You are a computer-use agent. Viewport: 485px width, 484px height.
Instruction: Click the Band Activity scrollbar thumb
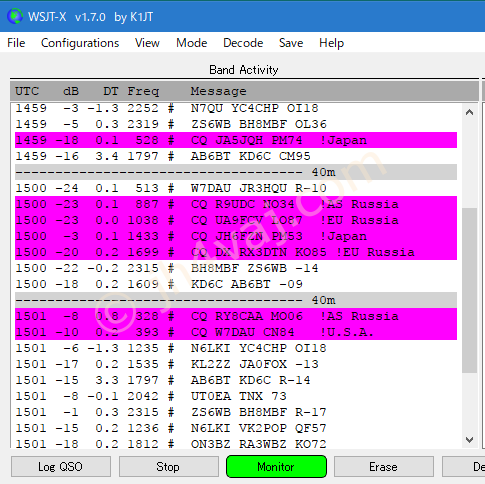[469, 290]
